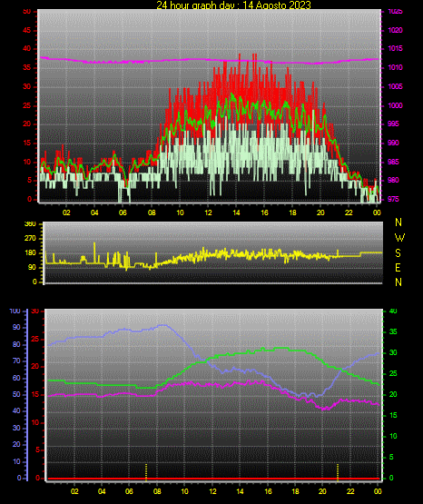The height and width of the screenshot is (504, 423).
Task: Click the green 5 temperature axis label
Action: pos(391,457)
